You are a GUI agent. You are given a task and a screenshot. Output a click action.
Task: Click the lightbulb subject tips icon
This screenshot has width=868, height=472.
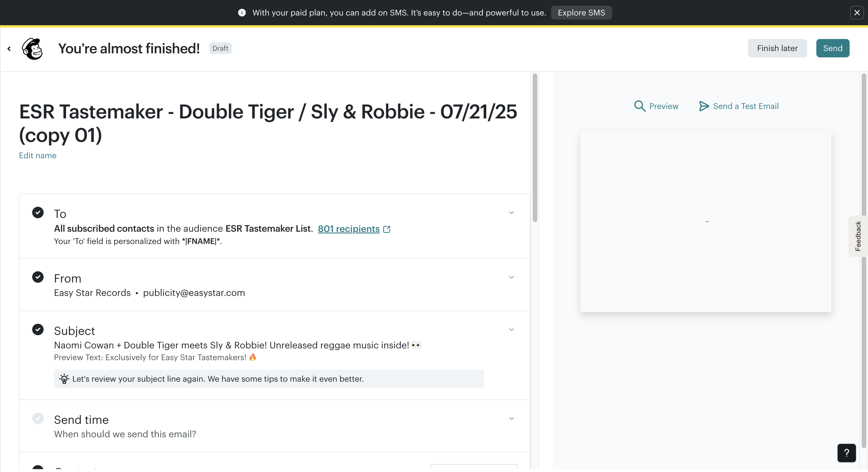click(x=64, y=379)
